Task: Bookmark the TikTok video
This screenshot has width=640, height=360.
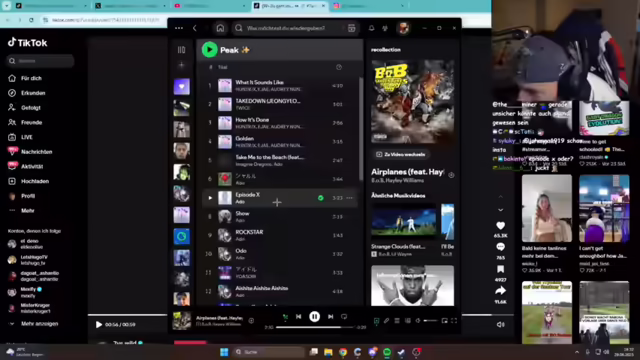Action: click(x=500, y=269)
